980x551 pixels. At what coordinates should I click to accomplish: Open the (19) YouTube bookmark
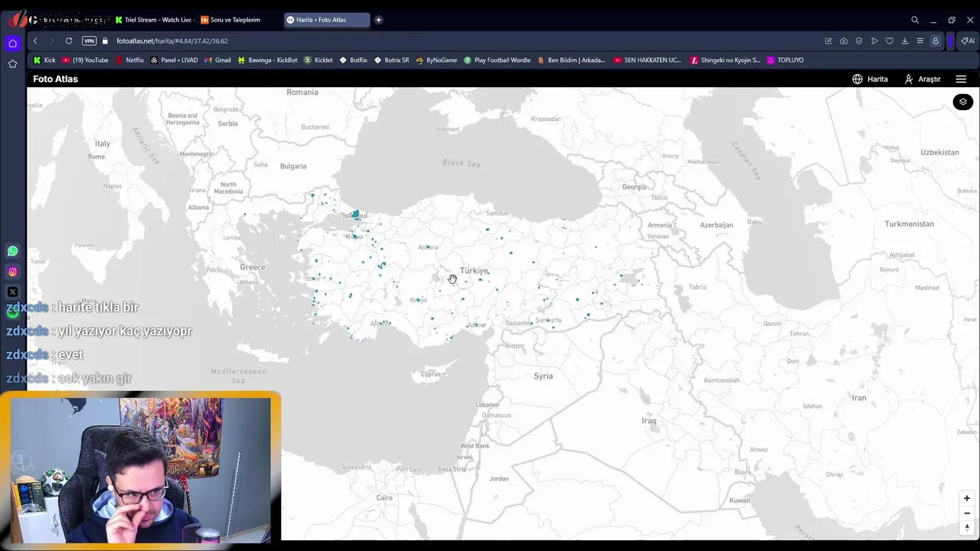[x=86, y=60]
